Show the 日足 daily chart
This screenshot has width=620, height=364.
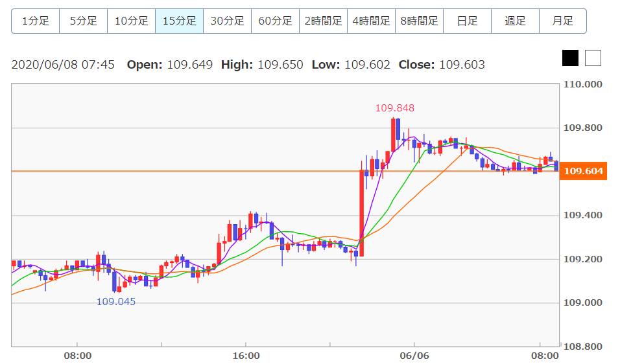(468, 21)
